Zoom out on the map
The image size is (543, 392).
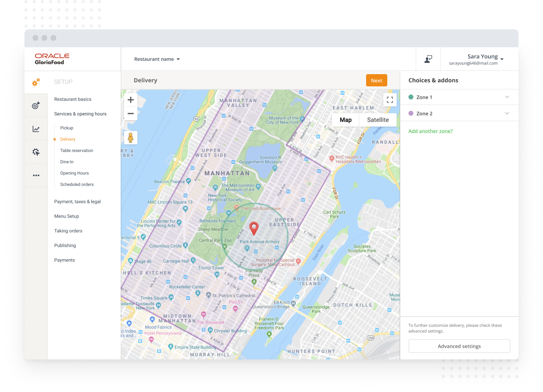131,114
